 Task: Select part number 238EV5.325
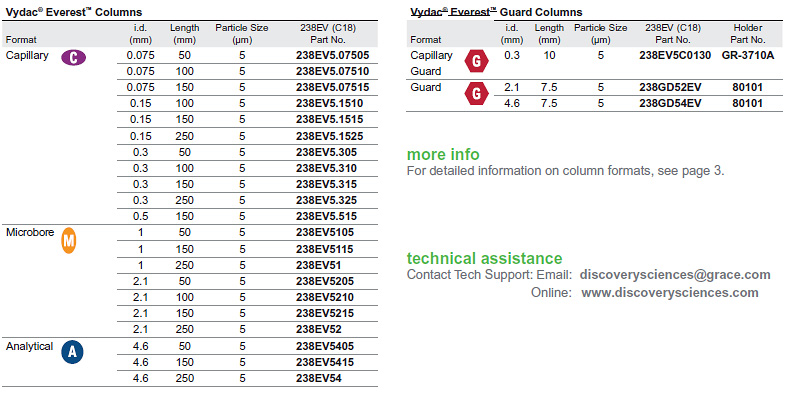pyautogui.click(x=326, y=200)
